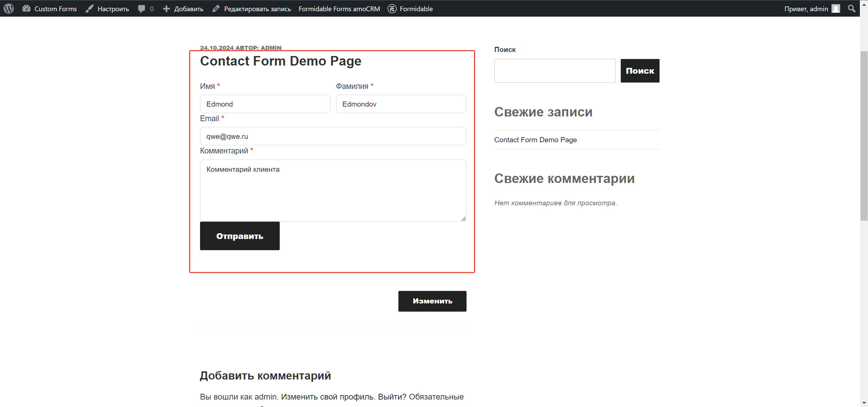Click the pencil icon for Редактировать запись

216,8
